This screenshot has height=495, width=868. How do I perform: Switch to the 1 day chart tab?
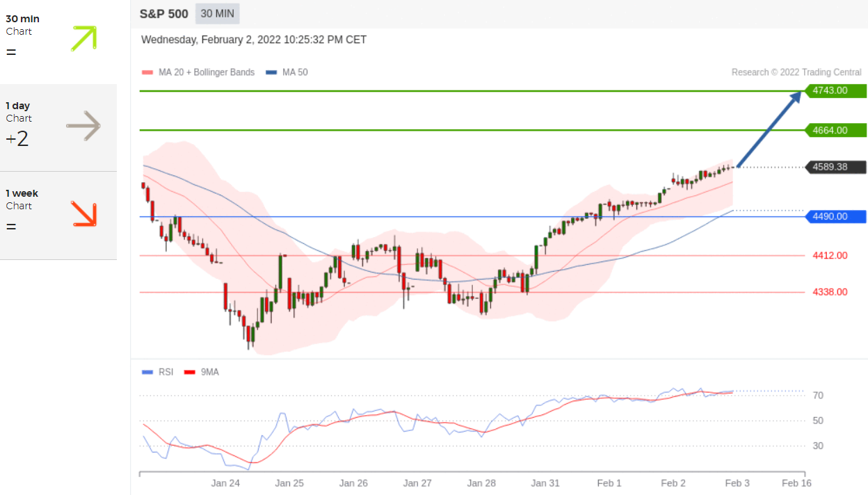(x=58, y=127)
